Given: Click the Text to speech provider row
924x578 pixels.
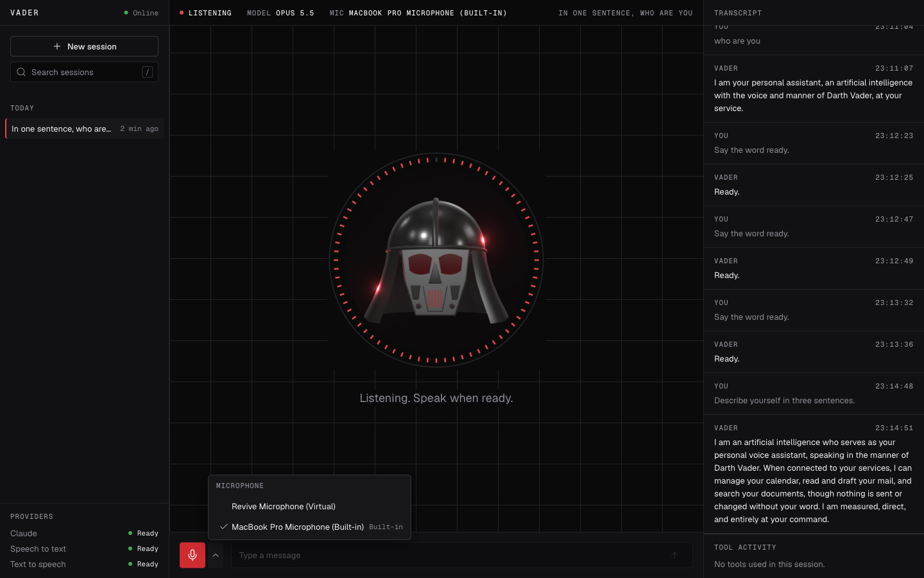Looking at the screenshot, I should (x=84, y=564).
